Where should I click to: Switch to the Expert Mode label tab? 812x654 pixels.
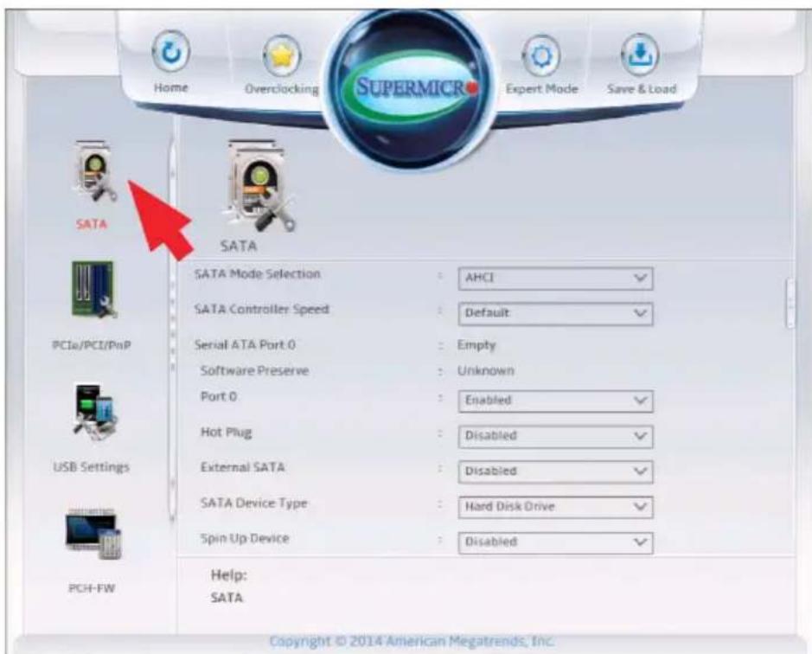click(x=541, y=89)
